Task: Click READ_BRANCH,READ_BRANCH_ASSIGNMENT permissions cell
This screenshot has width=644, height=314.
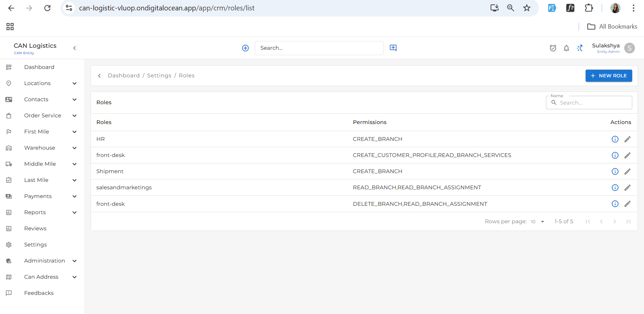Action: 417,188
